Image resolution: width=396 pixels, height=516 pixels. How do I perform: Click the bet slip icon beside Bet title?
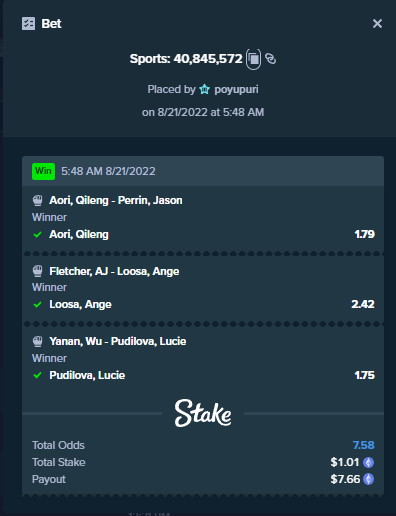tap(28, 24)
